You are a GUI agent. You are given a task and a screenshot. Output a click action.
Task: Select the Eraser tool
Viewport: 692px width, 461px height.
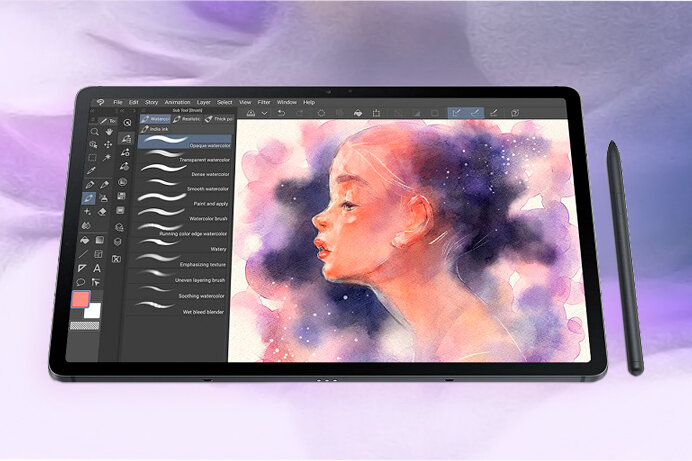(102, 212)
